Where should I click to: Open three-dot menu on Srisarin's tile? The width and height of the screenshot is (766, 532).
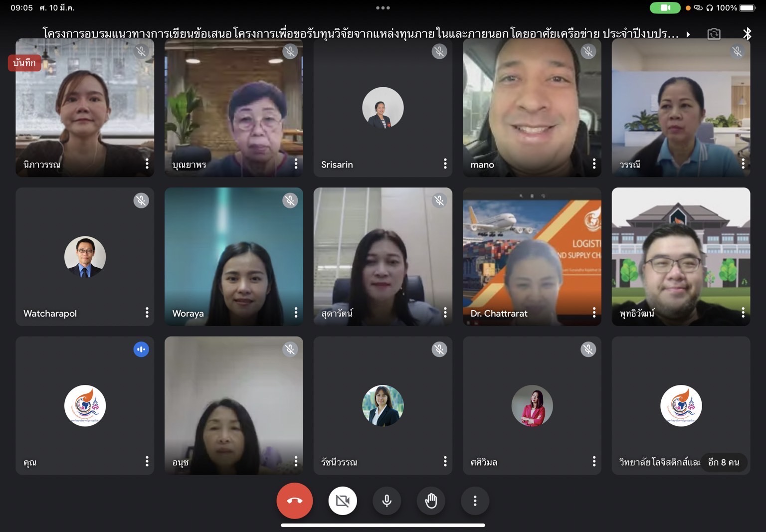point(445,164)
